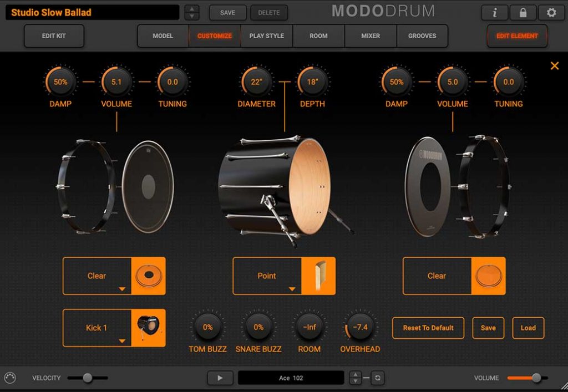Toggle the Edit Element button
The image size is (568, 392).
coord(517,36)
